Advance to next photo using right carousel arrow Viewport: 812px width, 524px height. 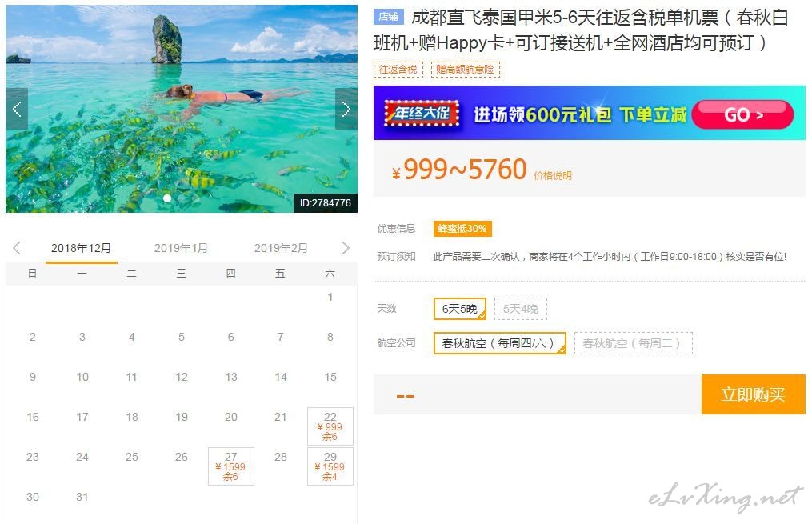(346, 109)
